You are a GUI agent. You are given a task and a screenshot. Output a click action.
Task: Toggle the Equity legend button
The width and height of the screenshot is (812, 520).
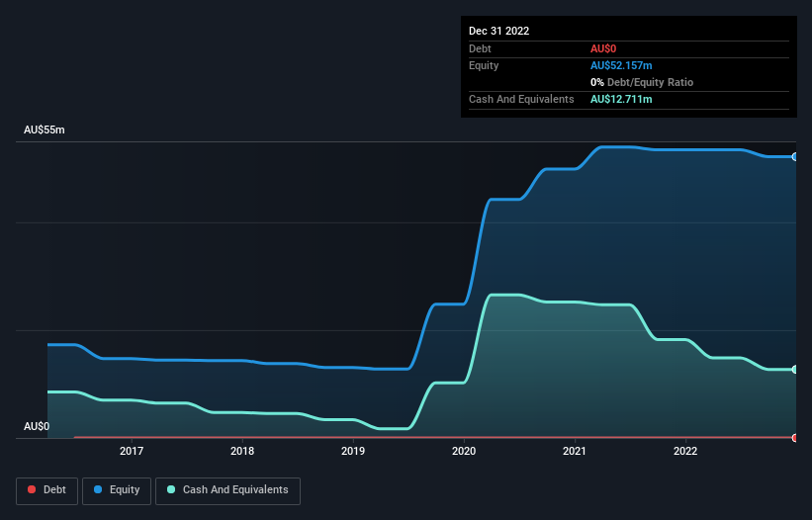coord(117,490)
